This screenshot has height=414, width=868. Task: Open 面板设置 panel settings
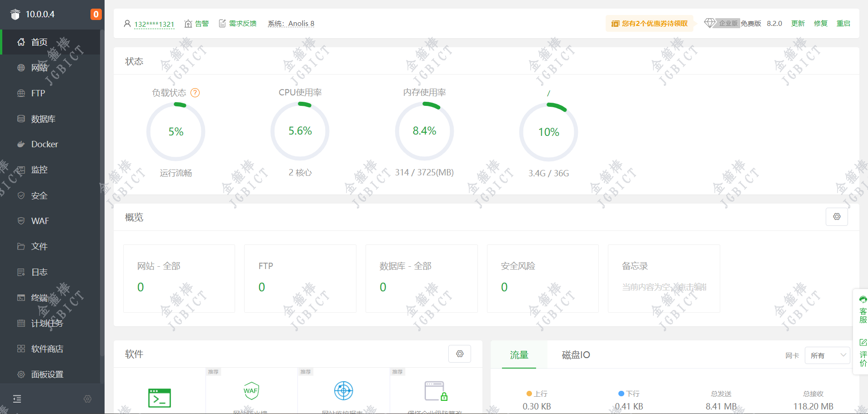tap(50, 374)
